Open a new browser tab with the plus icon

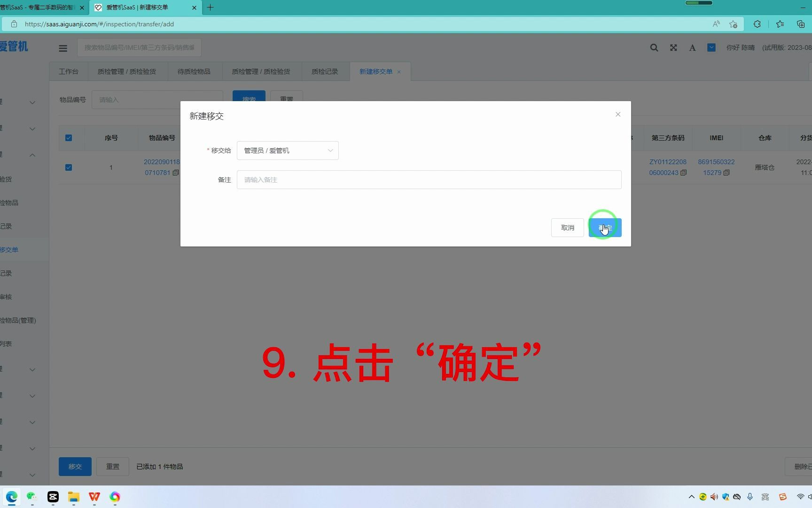[x=210, y=8]
